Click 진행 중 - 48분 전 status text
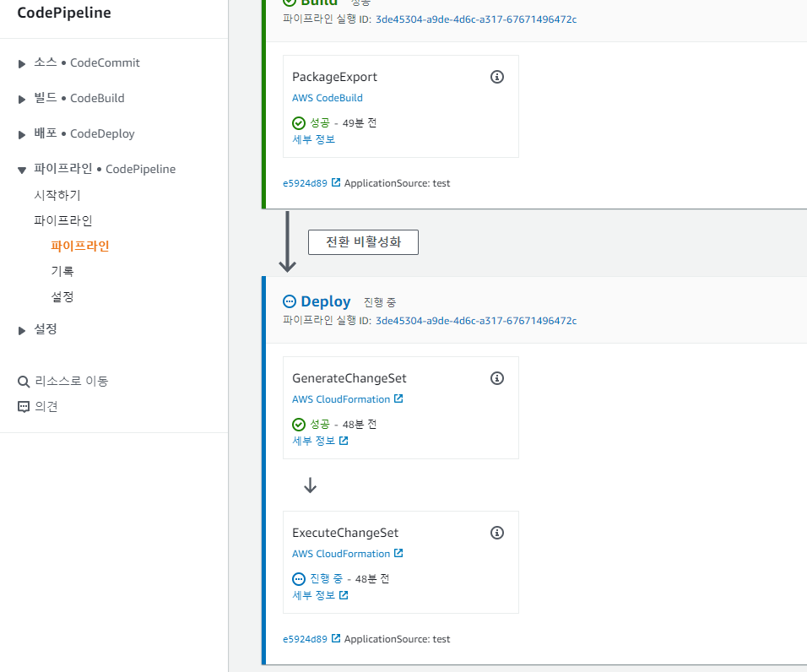The image size is (807, 672). pyautogui.click(x=349, y=579)
